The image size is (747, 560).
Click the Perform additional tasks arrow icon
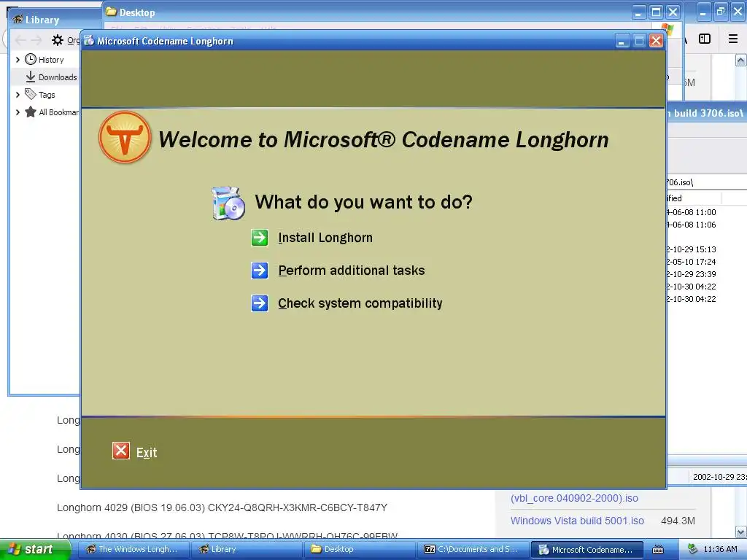click(260, 271)
